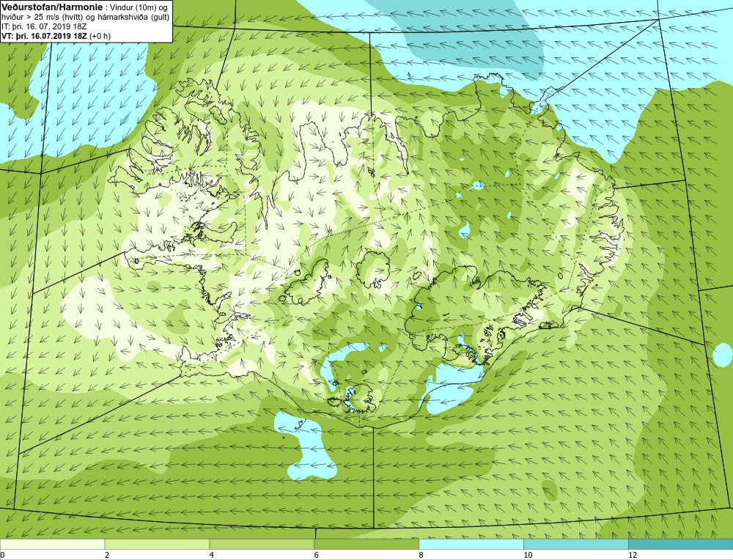
Task: Click the legend scale label '10'
Action: click(528, 556)
